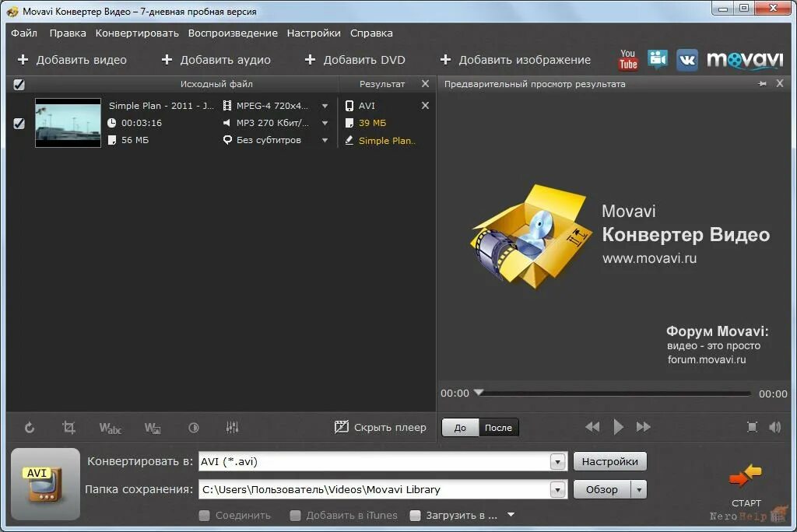Switch preview to До mode
The height and width of the screenshot is (532, 797).
(460, 427)
